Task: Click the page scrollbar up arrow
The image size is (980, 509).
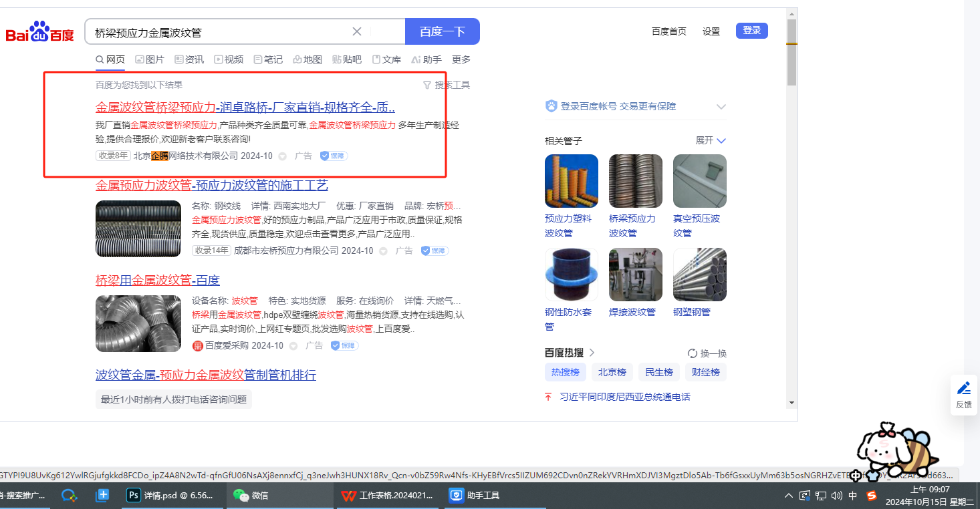Action: (792, 13)
